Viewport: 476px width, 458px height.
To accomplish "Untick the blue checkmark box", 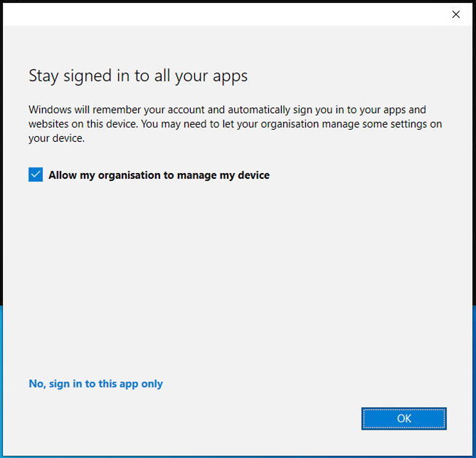I will 36,175.
